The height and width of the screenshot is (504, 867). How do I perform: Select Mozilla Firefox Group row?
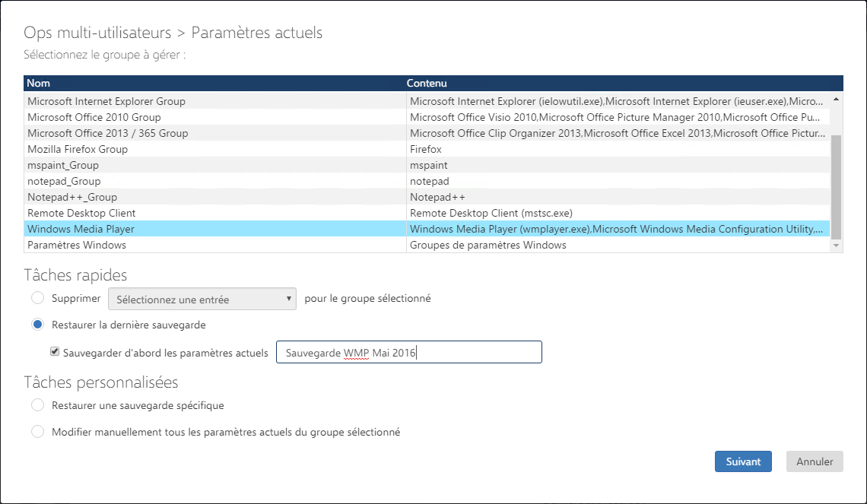click(427, 149)
